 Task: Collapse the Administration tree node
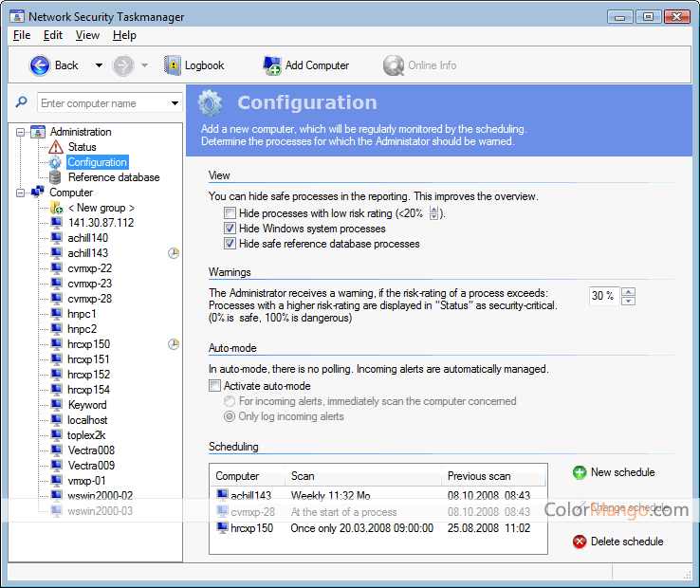point(20,132)
